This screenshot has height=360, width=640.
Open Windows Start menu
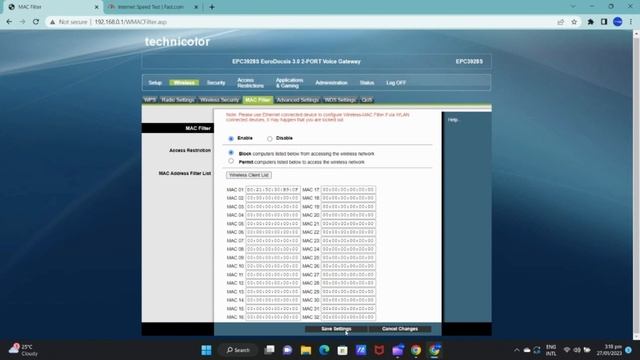coord(207,350)
